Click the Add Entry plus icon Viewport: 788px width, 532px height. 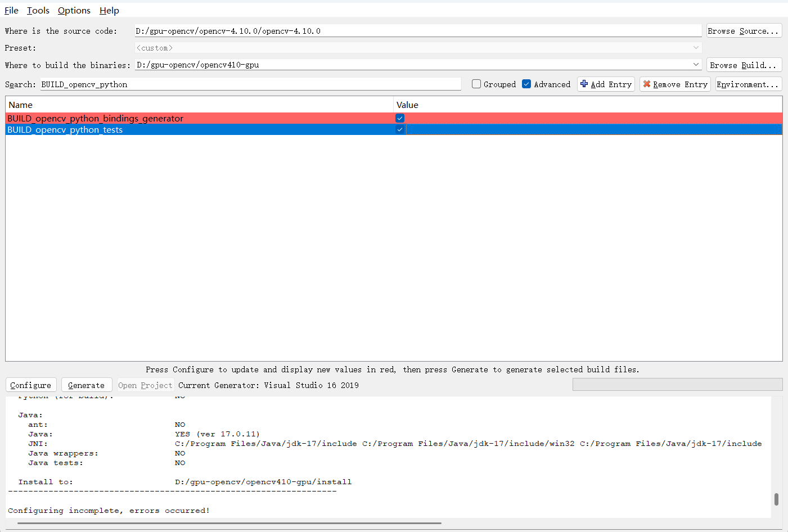pos(583,84)
